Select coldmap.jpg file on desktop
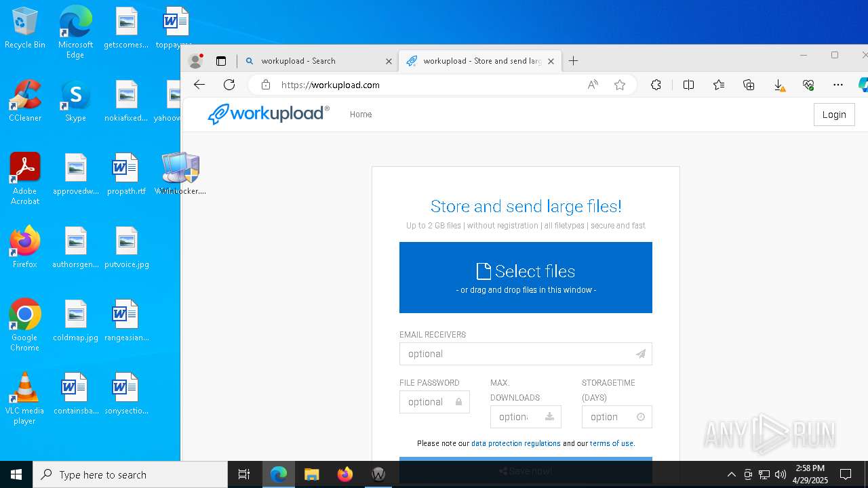The width and height of the screenshot is (868, 488). tap(75, 321)
